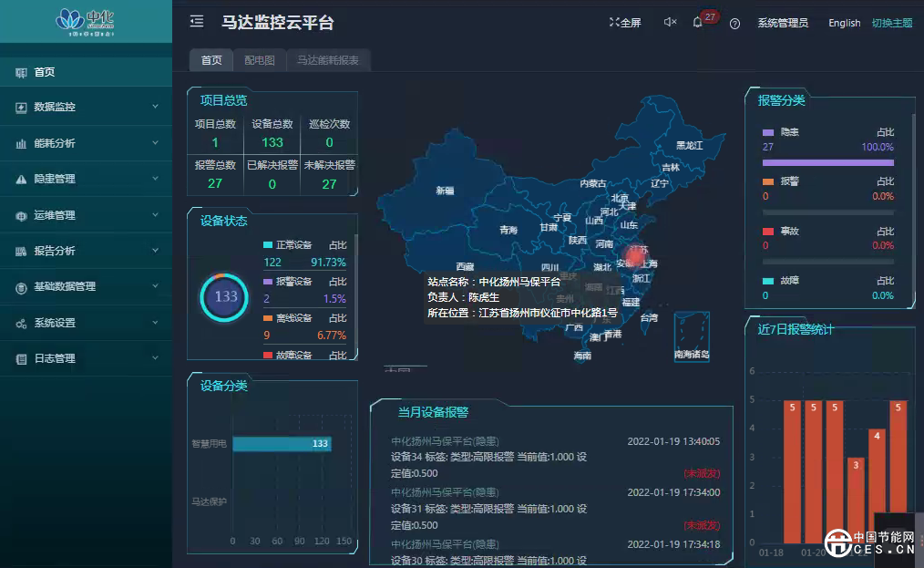The height and width of the screenshot is (568, 924).
Task: Click the 隐患 purple swatch in 报警分类
Action: click(x=768, y=132)
